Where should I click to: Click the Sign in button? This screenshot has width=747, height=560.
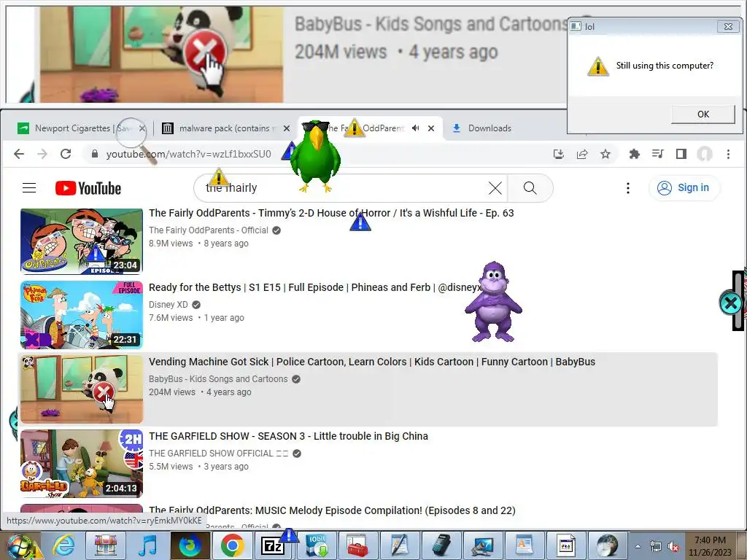click(684, 187)
